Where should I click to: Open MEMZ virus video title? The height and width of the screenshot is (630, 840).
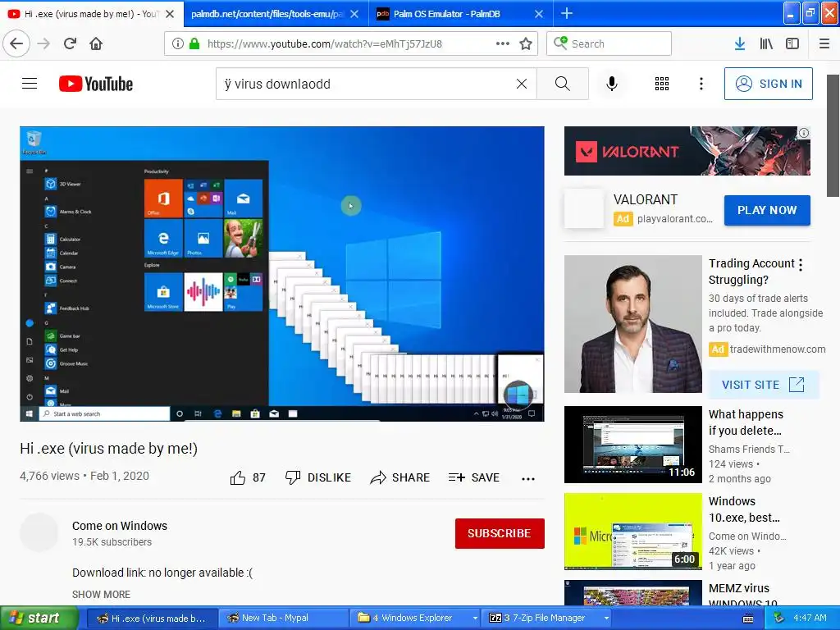[x=742, y=595]
